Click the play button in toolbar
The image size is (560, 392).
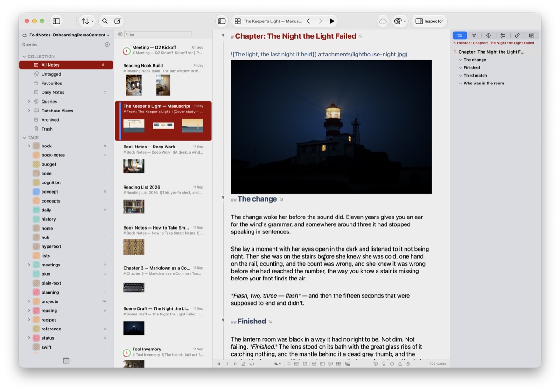(x=332, y=21)
